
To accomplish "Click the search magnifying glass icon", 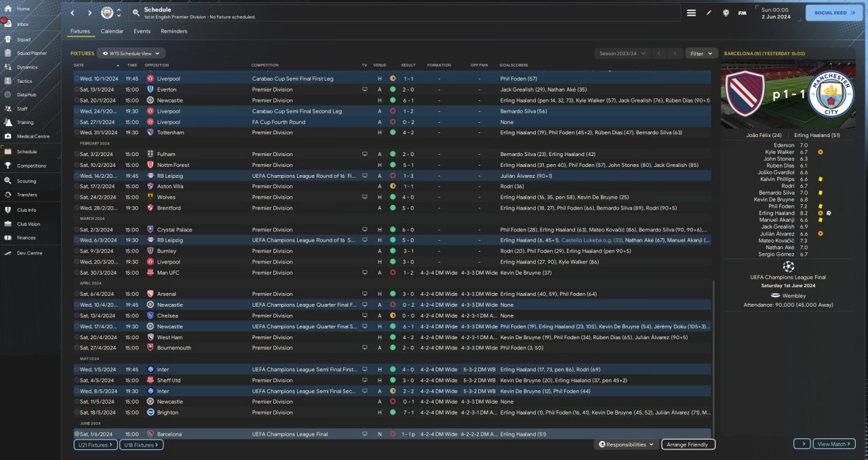I will 136,13.
